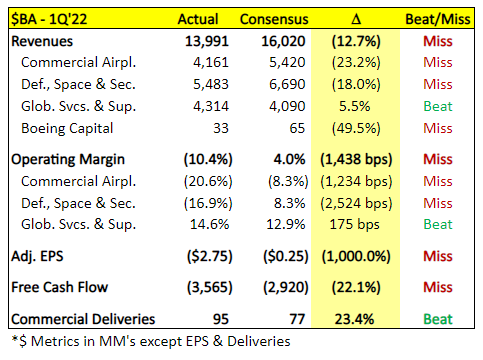Select the Def., Space & Sec. margin (16.9%)

[208, 203]
